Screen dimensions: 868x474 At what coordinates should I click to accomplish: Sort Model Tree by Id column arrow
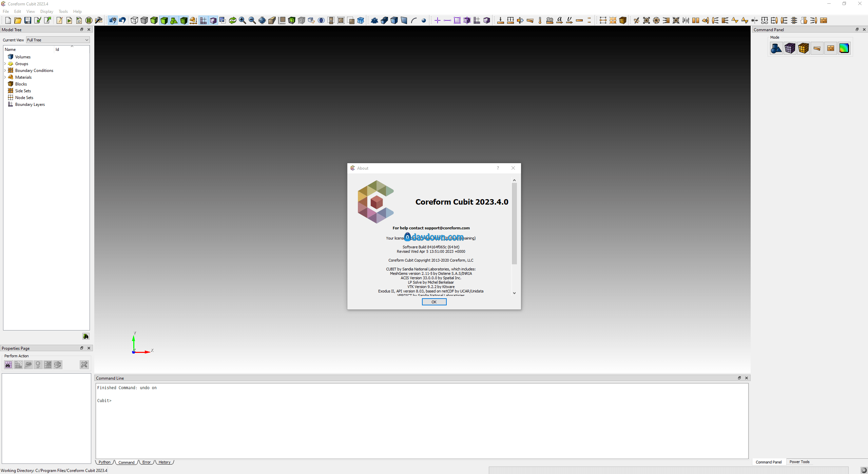click(x=72, y=46)
